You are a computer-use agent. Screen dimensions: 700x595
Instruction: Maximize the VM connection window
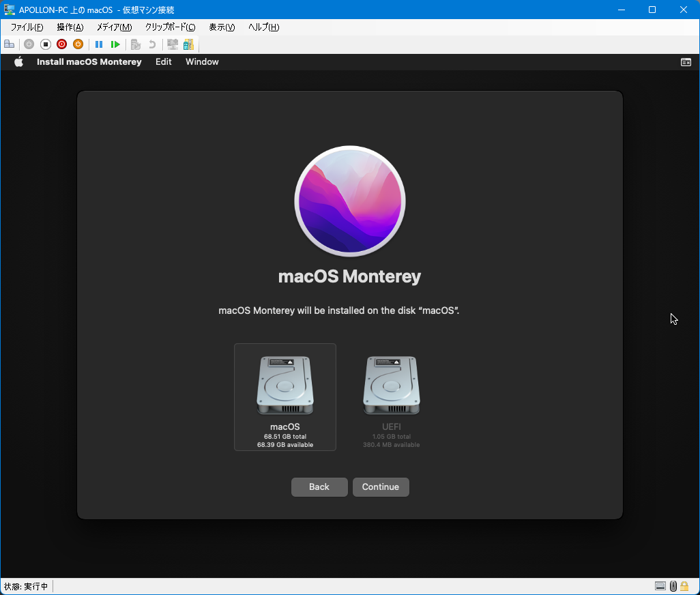[652, 10]
